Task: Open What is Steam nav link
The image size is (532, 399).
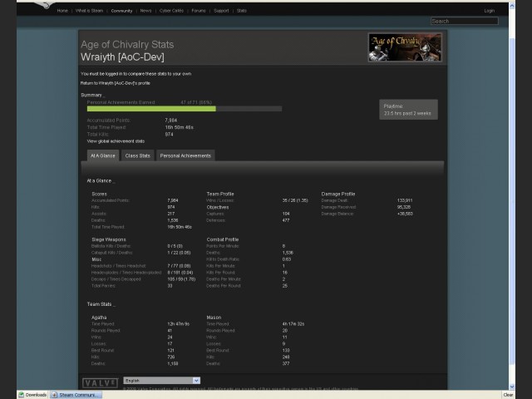Action: point(89,11)
